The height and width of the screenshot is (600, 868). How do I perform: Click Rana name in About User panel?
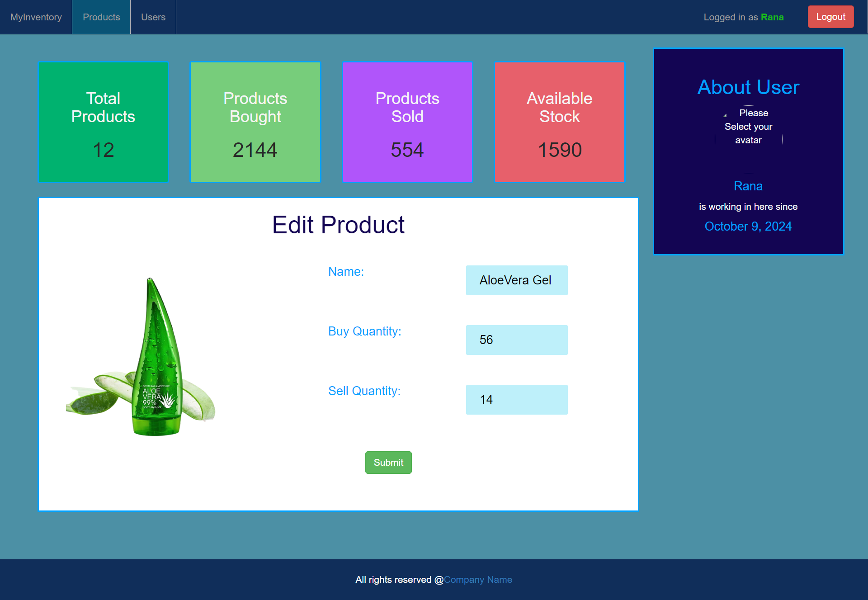748,186
